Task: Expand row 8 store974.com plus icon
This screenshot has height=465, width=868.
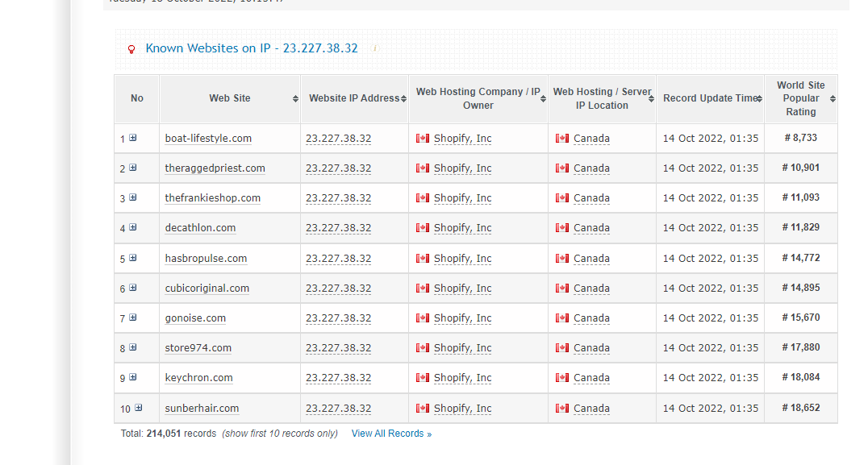Action: (x=132, y=347)
